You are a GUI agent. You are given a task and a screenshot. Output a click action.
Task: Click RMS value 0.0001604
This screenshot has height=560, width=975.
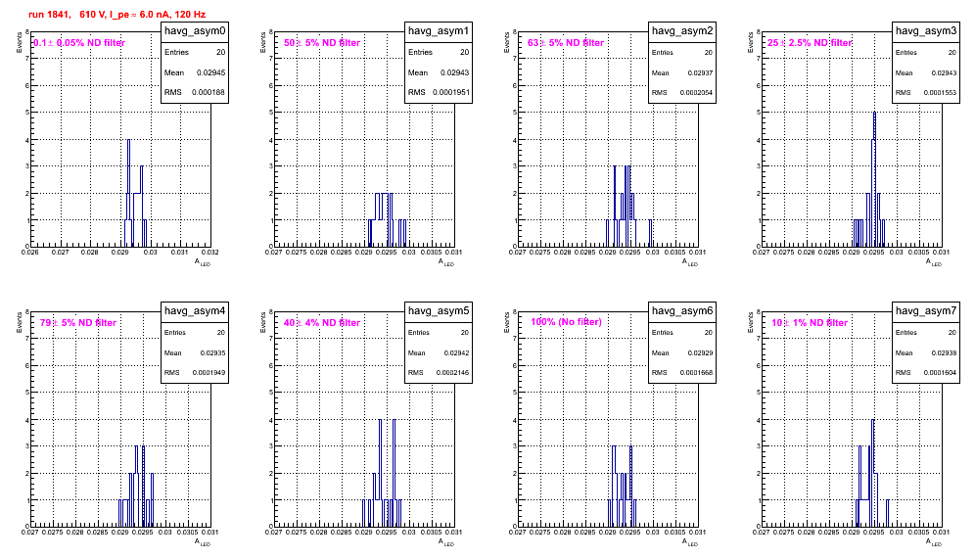[x=940, y=373]
